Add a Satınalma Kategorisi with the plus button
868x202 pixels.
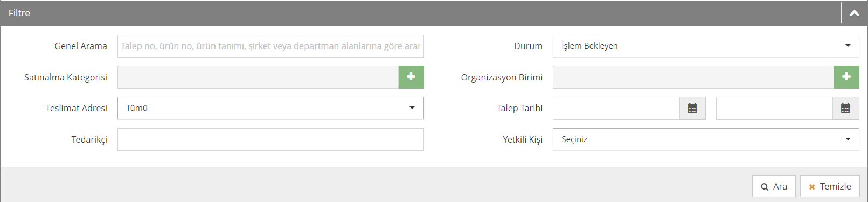tap(411, 77)
